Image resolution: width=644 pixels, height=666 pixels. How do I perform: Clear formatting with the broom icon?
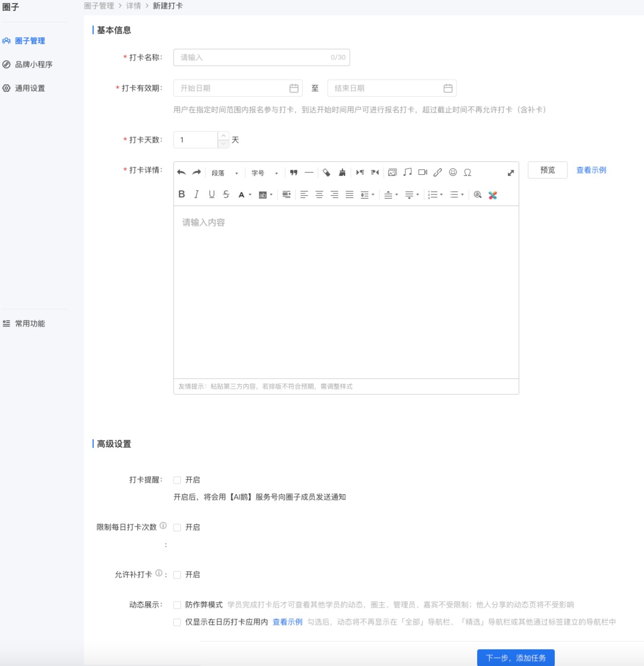point(342,172)
